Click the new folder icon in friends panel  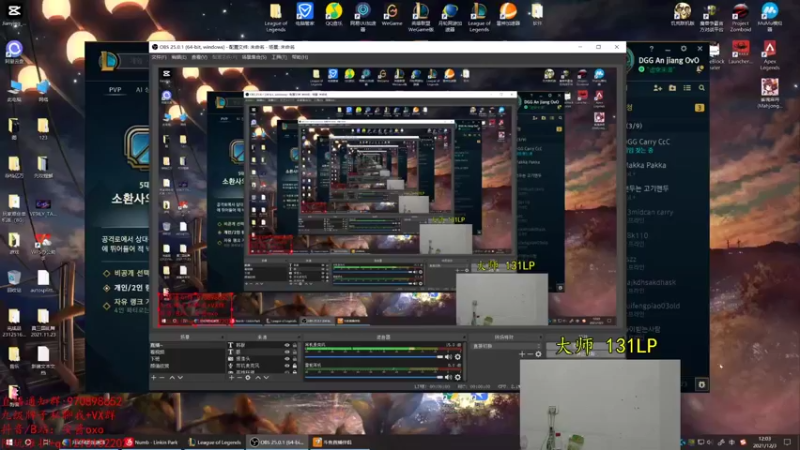point(672,88)
